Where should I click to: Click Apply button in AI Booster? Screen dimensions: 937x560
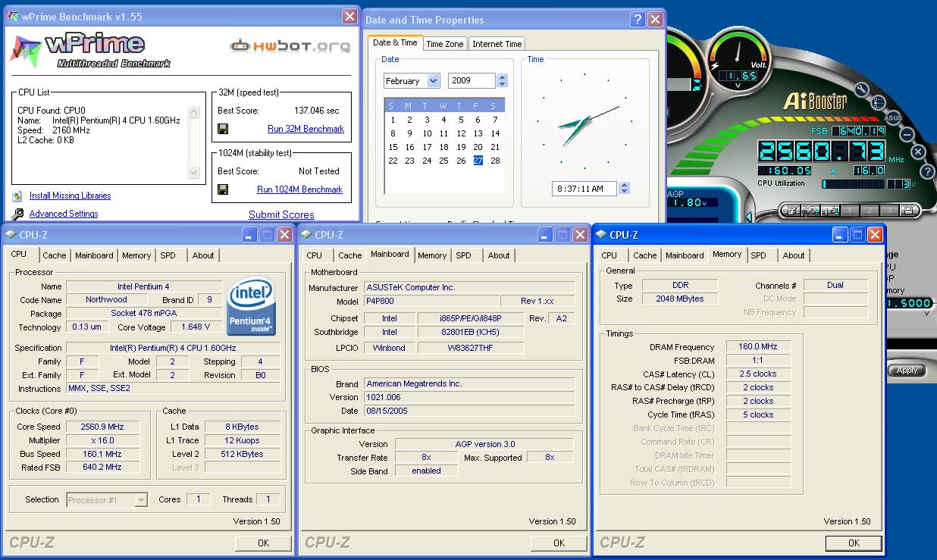pyautogui.click(x=907, y=371)
